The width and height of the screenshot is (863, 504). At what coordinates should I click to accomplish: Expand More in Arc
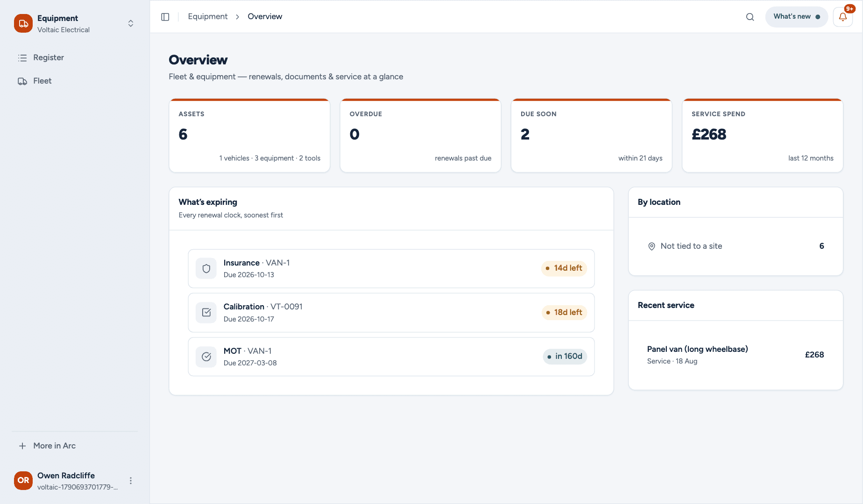coord(75,446)
